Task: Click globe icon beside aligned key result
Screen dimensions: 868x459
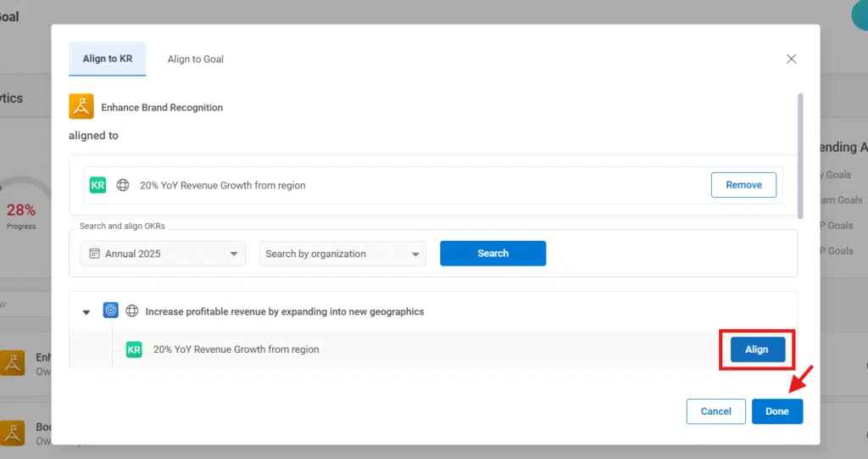Action: (x=123, y=185)
